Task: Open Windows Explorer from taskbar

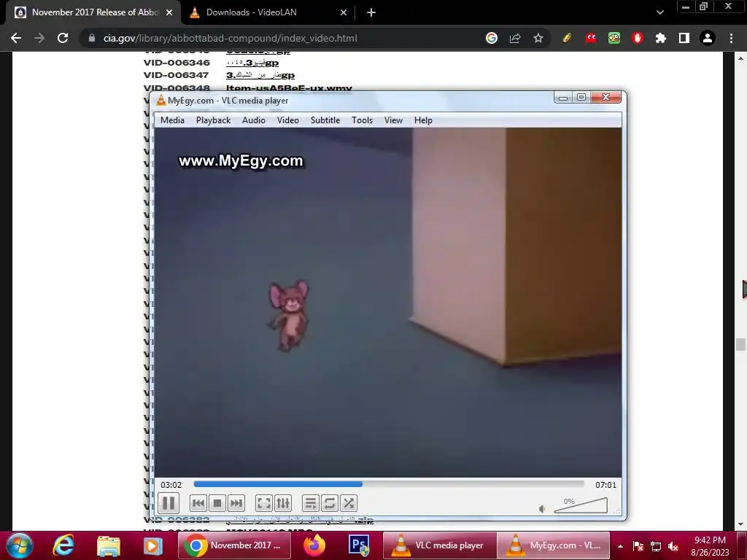Action: click(109, 545)
